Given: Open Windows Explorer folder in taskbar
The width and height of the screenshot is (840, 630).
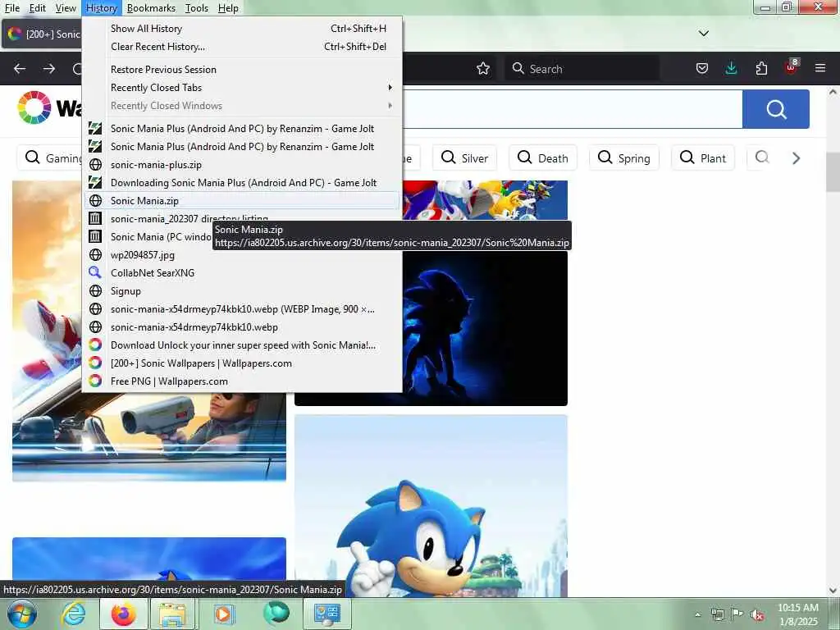Looking at the screenshot, I should (173, 614).
